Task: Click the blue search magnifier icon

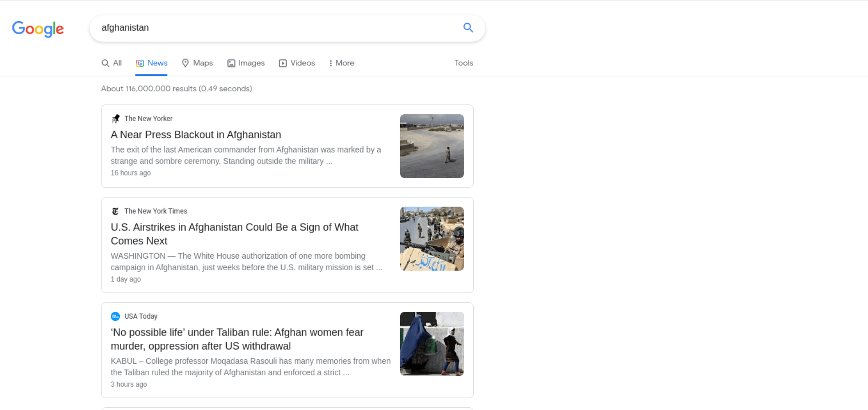Action: [x=468, y=27]
